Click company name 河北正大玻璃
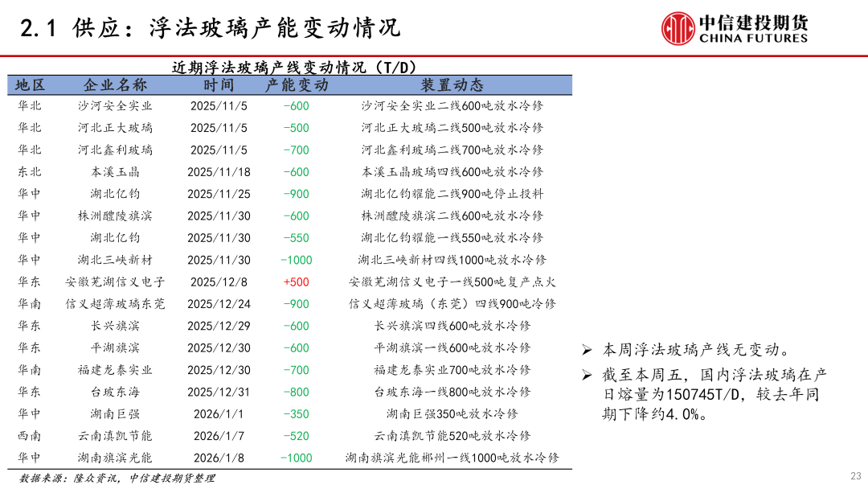Image resolution: width=868 pixels, height=489 pixels. pos(115,128)
